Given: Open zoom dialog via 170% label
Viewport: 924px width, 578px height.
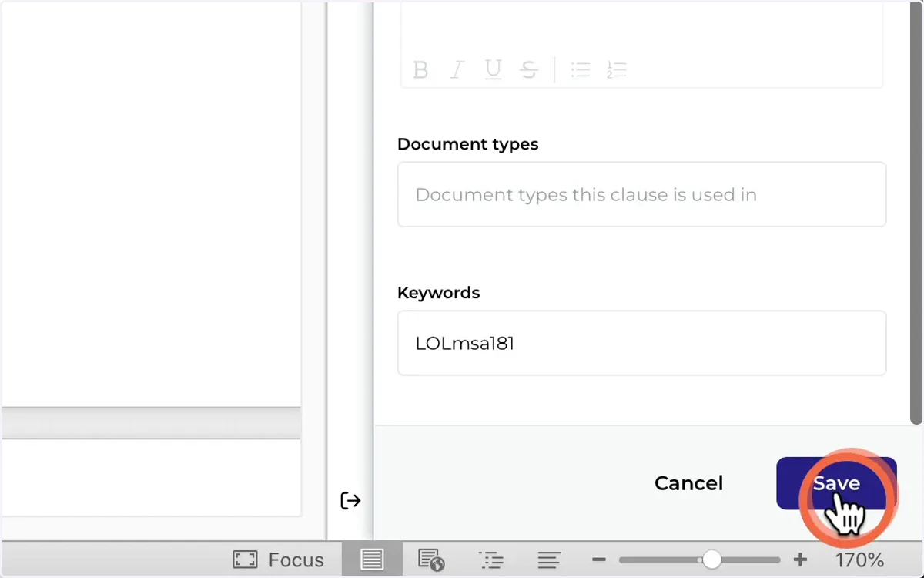Looking at the screenshot, I should [859, 560].
